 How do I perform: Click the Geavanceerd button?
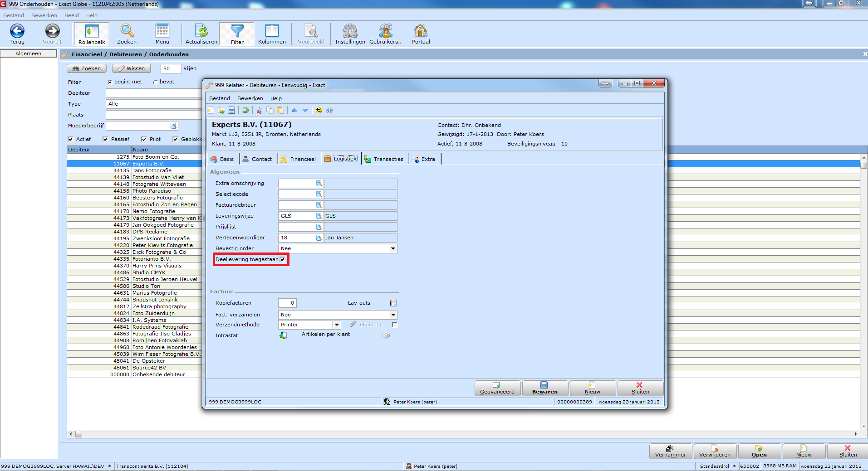pyautogui.click(x=497, y=388)
